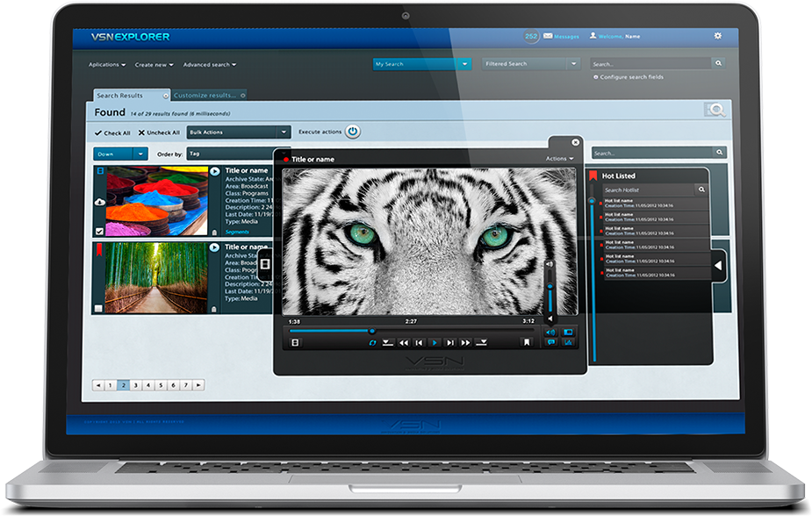Tick the checkbox on the bamboo forest result
812x516 pixels.
click(98, 308)
